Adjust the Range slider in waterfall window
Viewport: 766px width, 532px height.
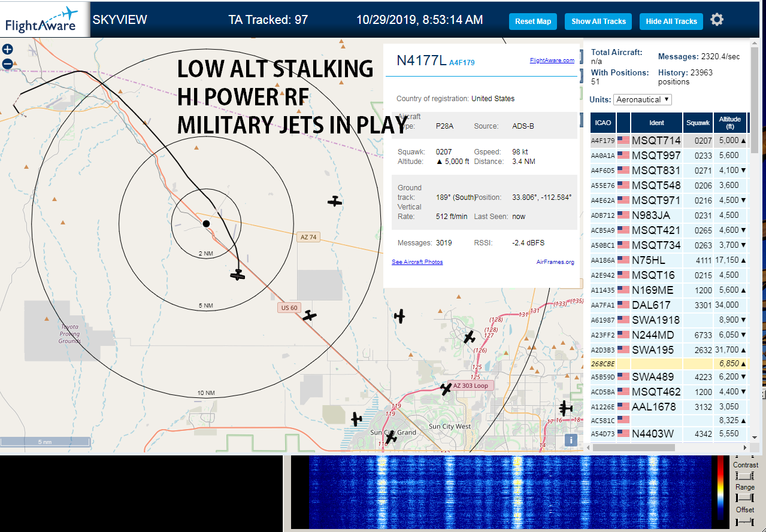pyautogui.click(x=745, y=498)
